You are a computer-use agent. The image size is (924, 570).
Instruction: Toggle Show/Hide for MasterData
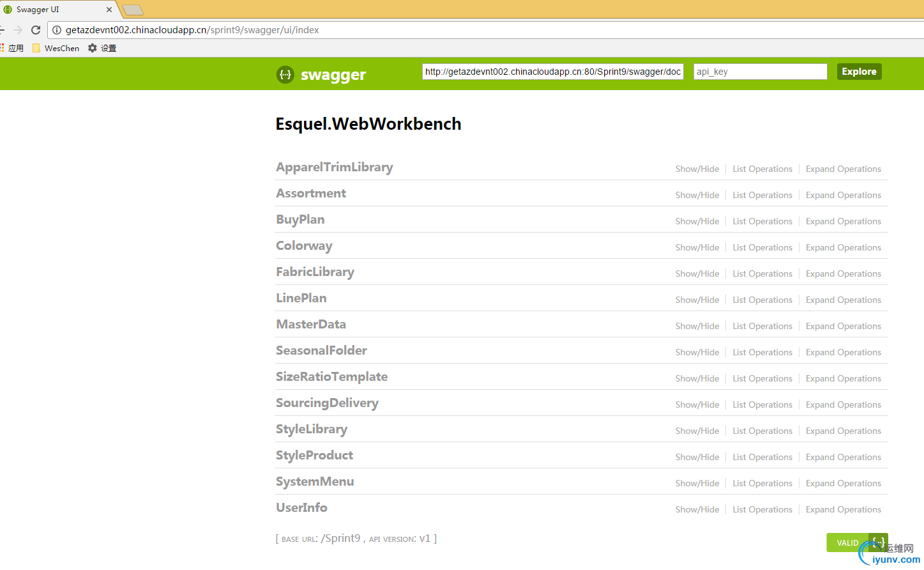[697, 326]
